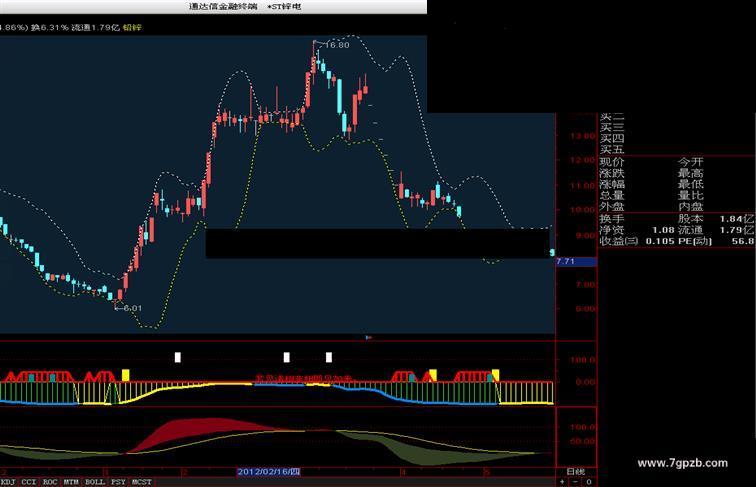756x487 pixels.
Task: Click the 16.80 high price label
Action: pyautogui.click(x=337, y=45)
